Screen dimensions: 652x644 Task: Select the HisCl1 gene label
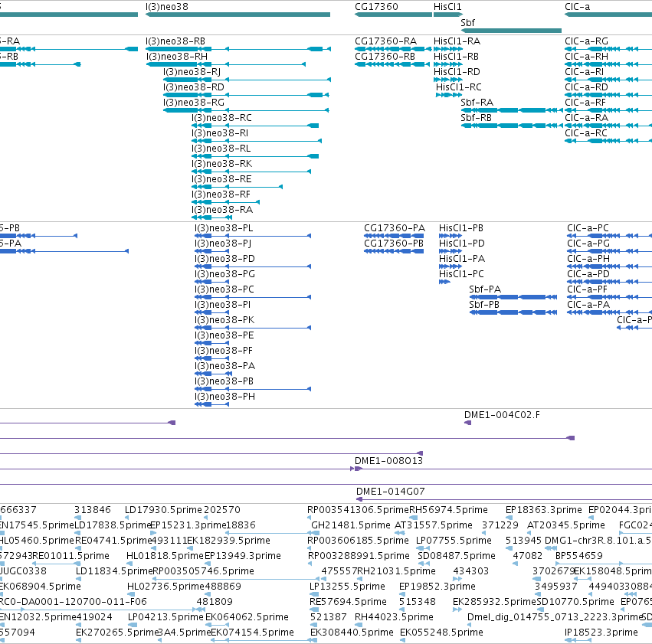[447, 7]
